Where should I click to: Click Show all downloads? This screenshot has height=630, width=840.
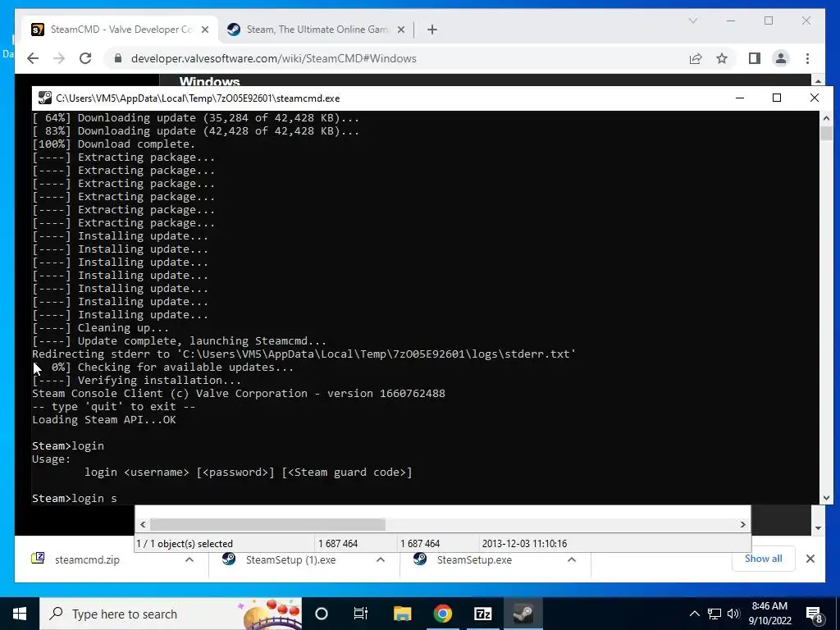[764, 559]
